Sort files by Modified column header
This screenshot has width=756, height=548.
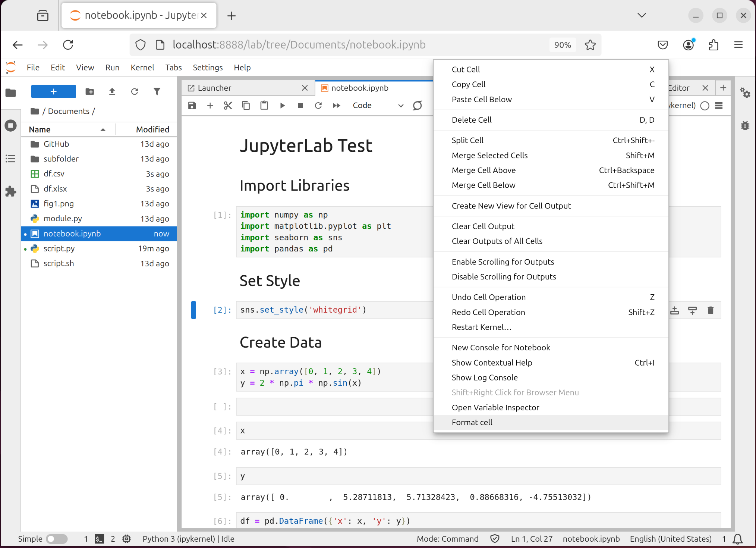pyautogui.click(x=146, y=129)
